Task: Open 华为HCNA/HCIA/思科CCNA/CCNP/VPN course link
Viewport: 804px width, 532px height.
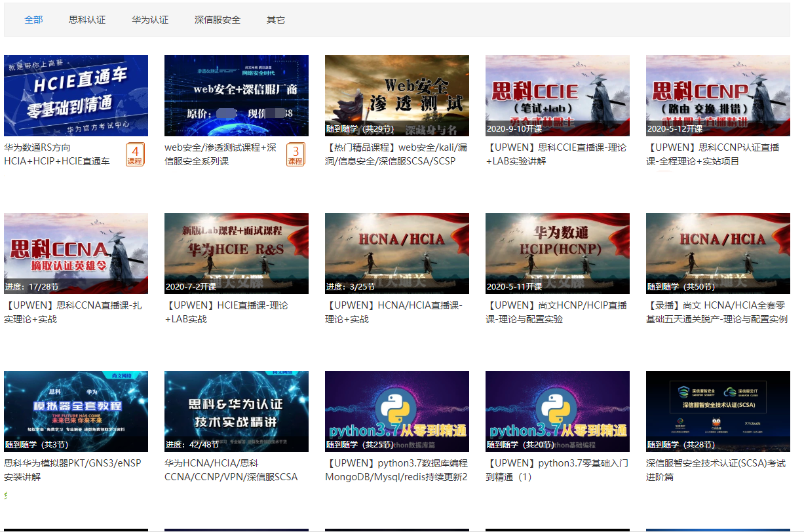Action: tap(231, 470)
